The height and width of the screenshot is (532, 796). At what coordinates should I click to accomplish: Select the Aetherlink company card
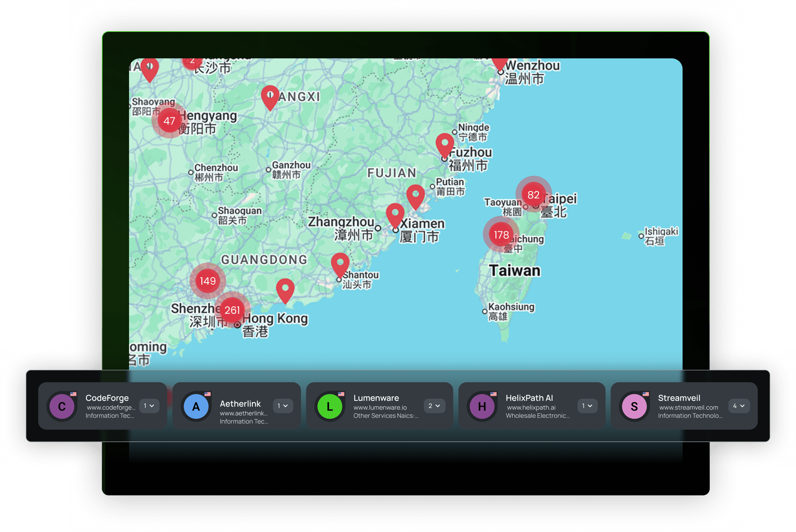(x=237, y=406)
